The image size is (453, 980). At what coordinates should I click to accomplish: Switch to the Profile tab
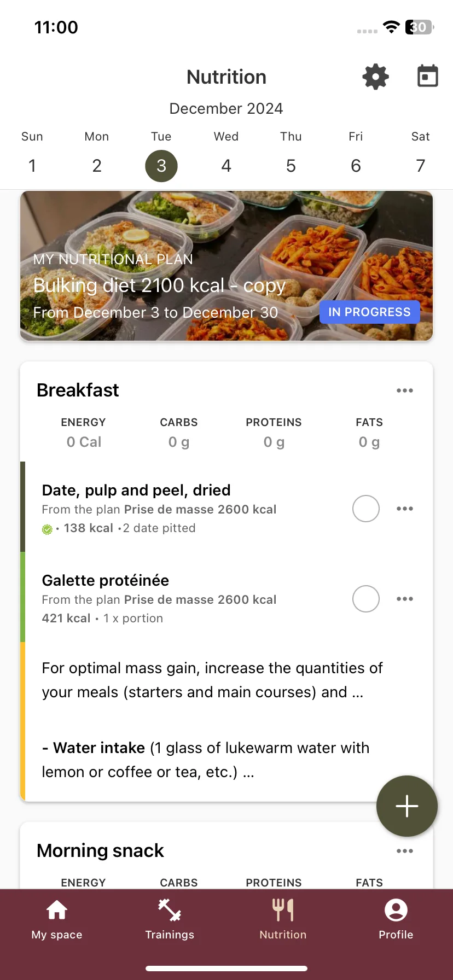pyautogui.click(x=396, y=920)
